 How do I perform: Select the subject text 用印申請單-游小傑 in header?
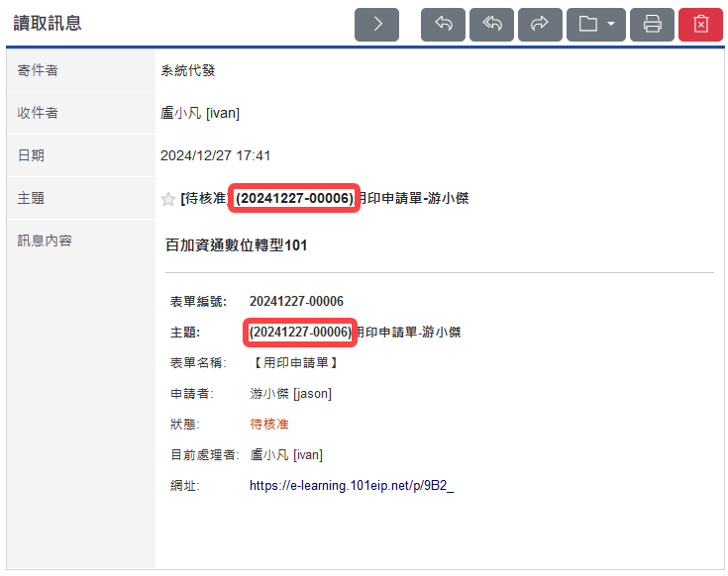point(413,199)
